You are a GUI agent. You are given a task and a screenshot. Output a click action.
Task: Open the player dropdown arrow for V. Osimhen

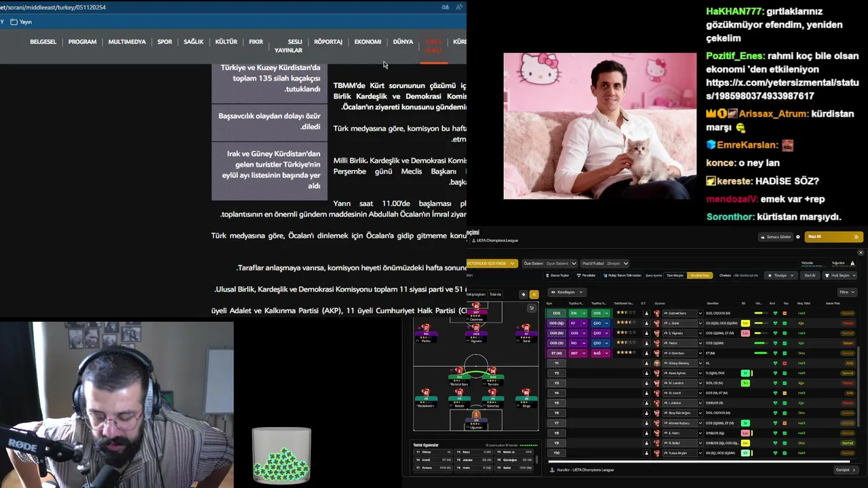coord(701,353)
